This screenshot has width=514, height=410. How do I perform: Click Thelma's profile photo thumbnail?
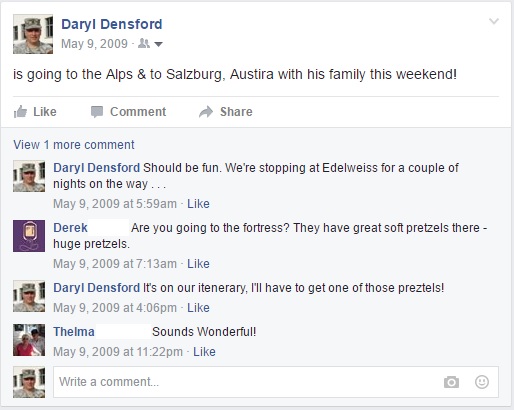coord(29,340)
